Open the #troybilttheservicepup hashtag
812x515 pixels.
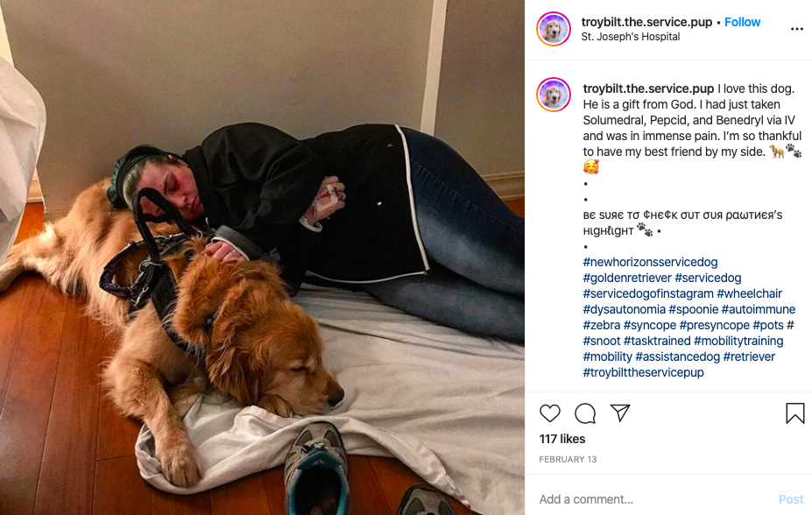643,372
